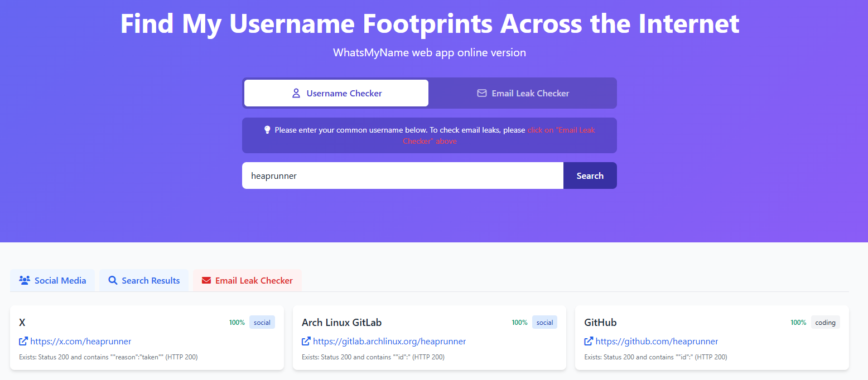Viewport: 868px width, 380px height.
Task: Open the Search Results filter tab
Action: [x=144, y=280]
